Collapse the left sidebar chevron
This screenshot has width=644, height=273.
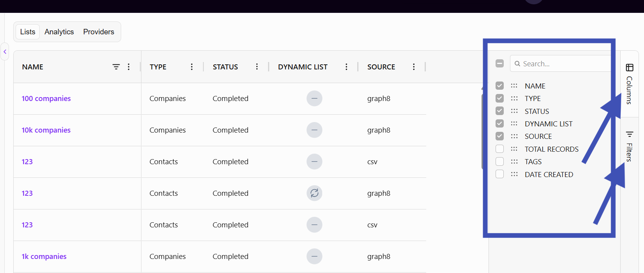[5, 51]
